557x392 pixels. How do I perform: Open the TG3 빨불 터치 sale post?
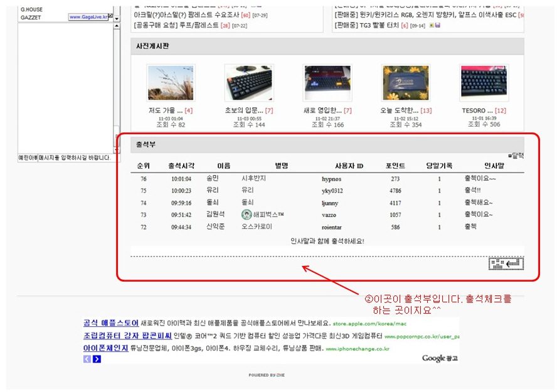pos(367,25)
